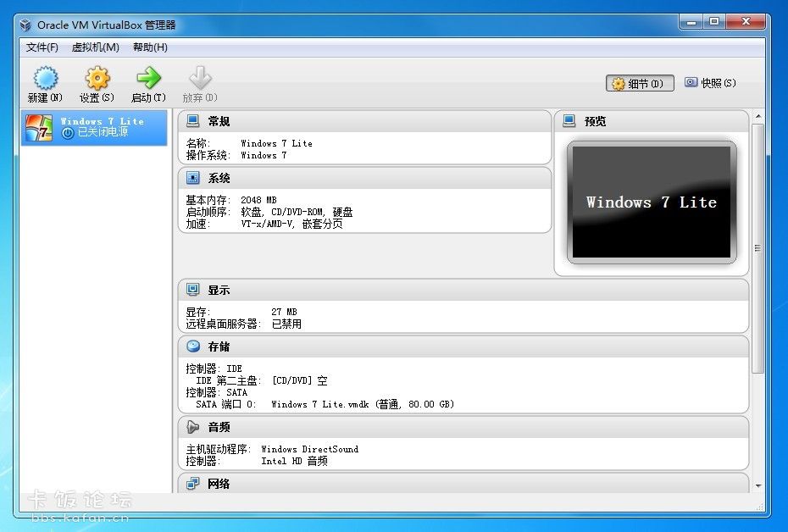Click the System (系统) chip icon
The image size is (788, 532).
[193, 178]
